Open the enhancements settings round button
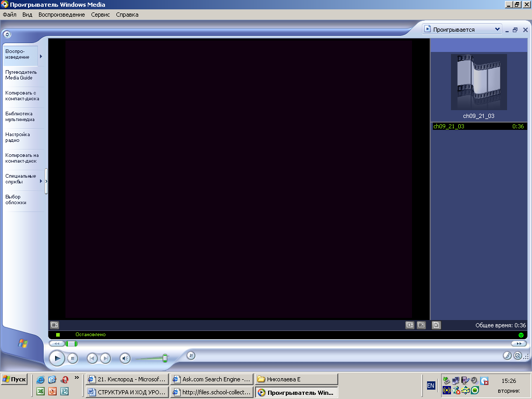532x399 pixels. 191,355
